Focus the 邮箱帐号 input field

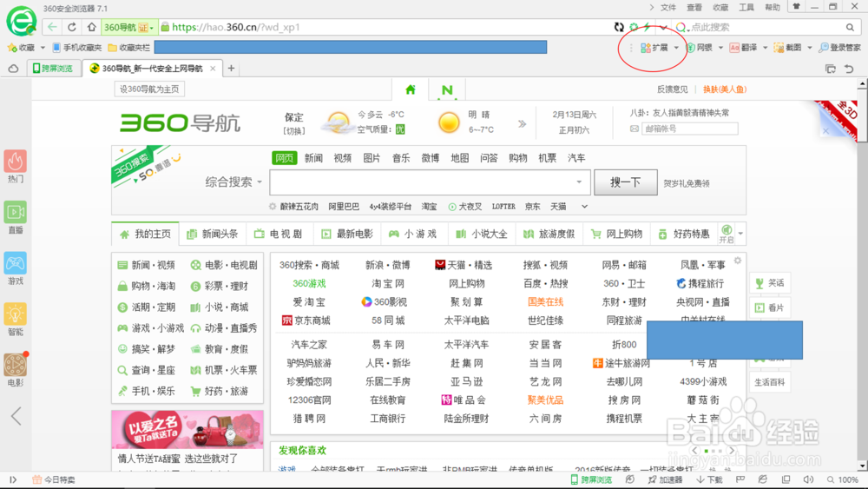point(689,129)
